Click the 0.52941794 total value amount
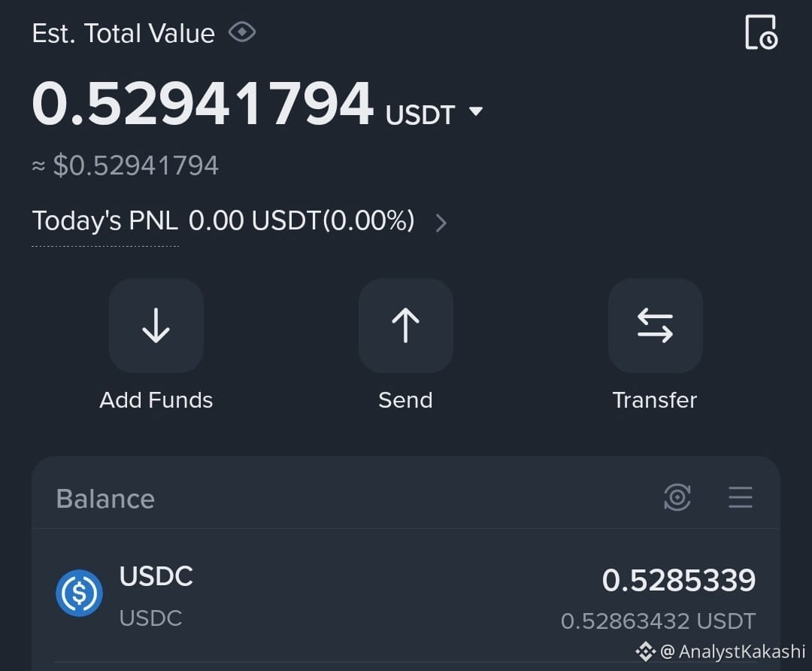Image resolution: width=812 pixels, height=671 pixels. click(x=202, y=103)
